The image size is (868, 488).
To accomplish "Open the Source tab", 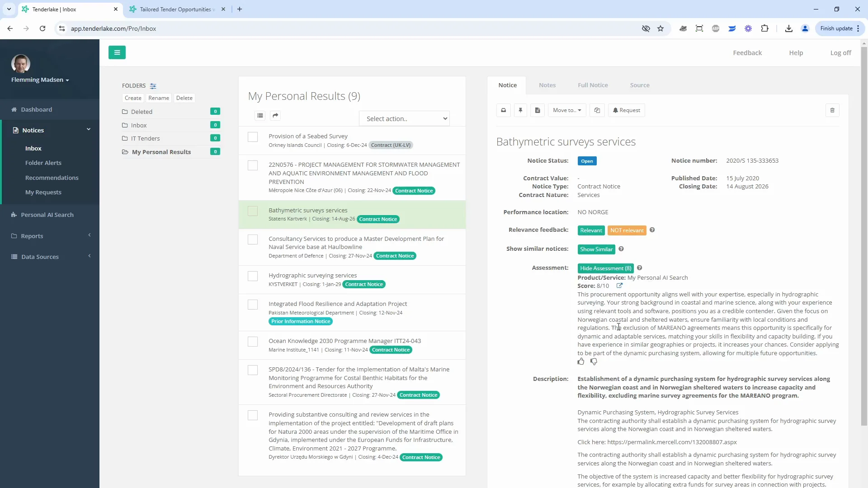I will coord(640,85).
